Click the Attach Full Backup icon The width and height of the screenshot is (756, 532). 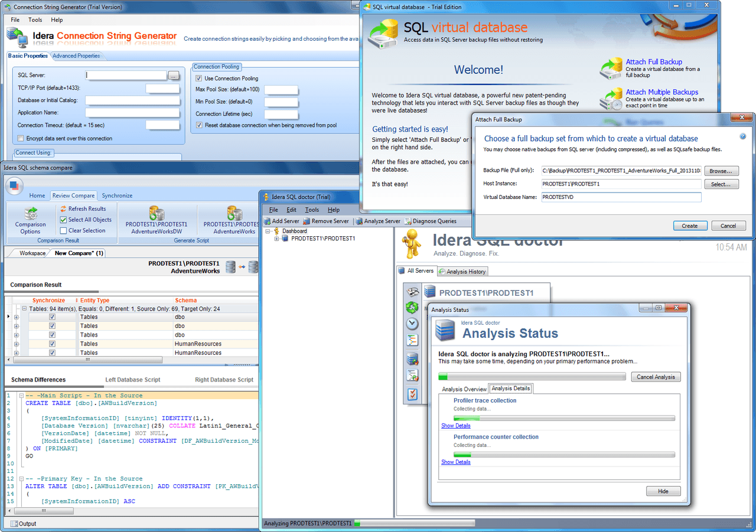(x=611, y=68)
